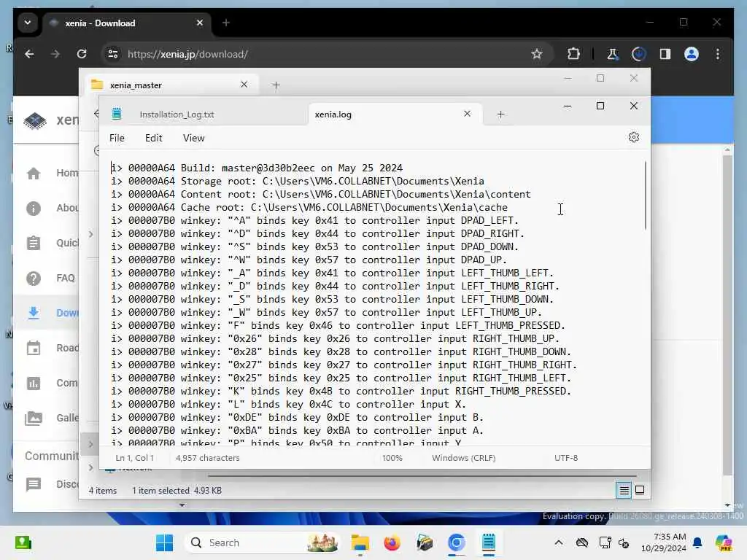Open File Explorer from the taskbar

point(360,542)
